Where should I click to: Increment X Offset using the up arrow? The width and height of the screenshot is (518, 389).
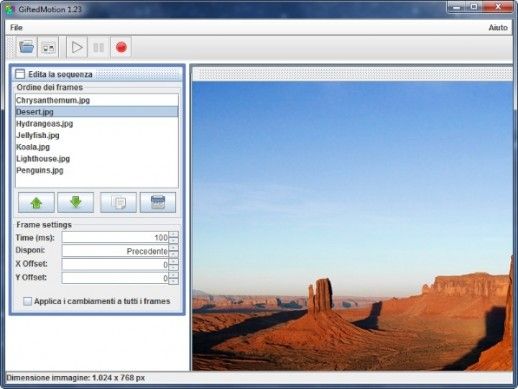click(173, 261)
